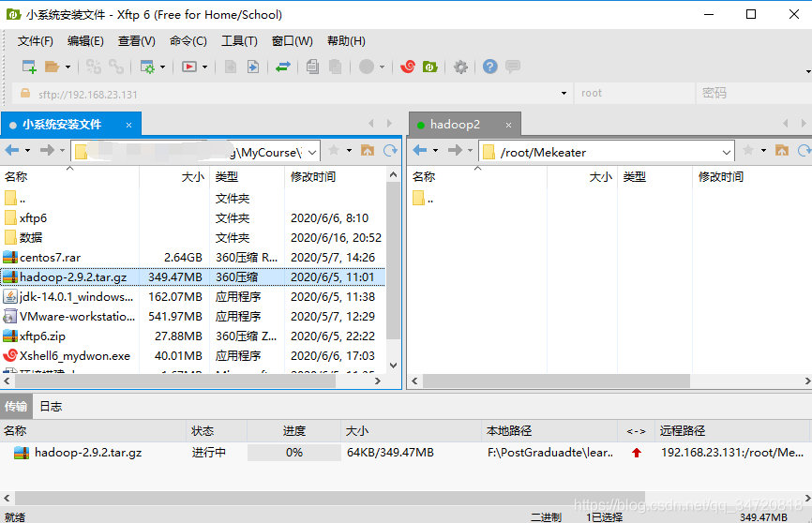The width and height of the screenshot is (812, 523).
Task: Go back in remote pane navigation
Action: [420, 150]
